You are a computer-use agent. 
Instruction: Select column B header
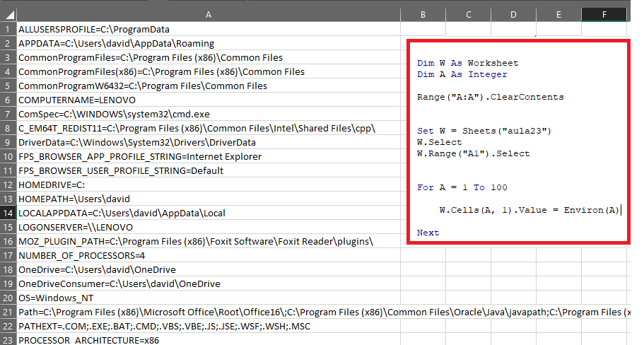point(423,15)
